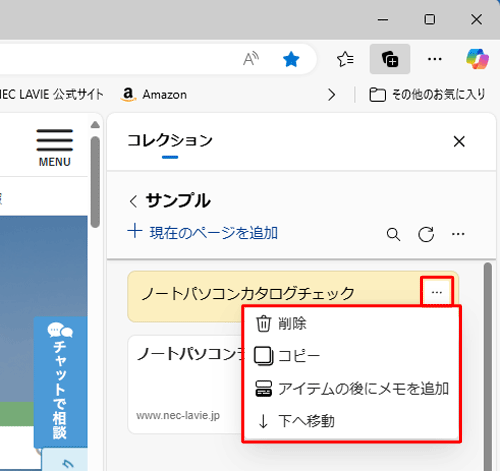Go back using the chevron beside サンプル
The height and width of the screenshot is (471, 500).
tap(133, 201)
